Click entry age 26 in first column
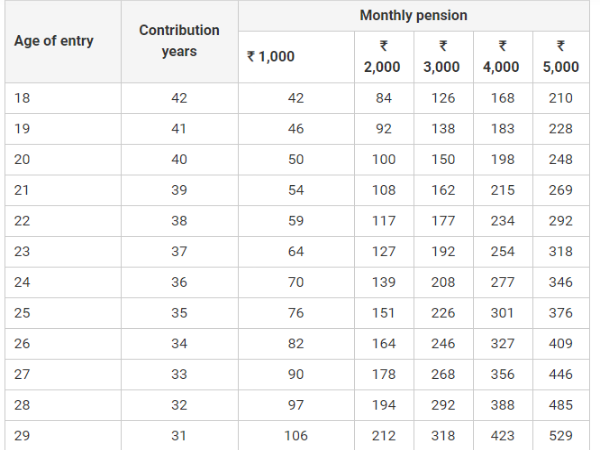Image resolution: width=600 pixels, height=450 pixels. pyautogui.click(x=24, y=344)
